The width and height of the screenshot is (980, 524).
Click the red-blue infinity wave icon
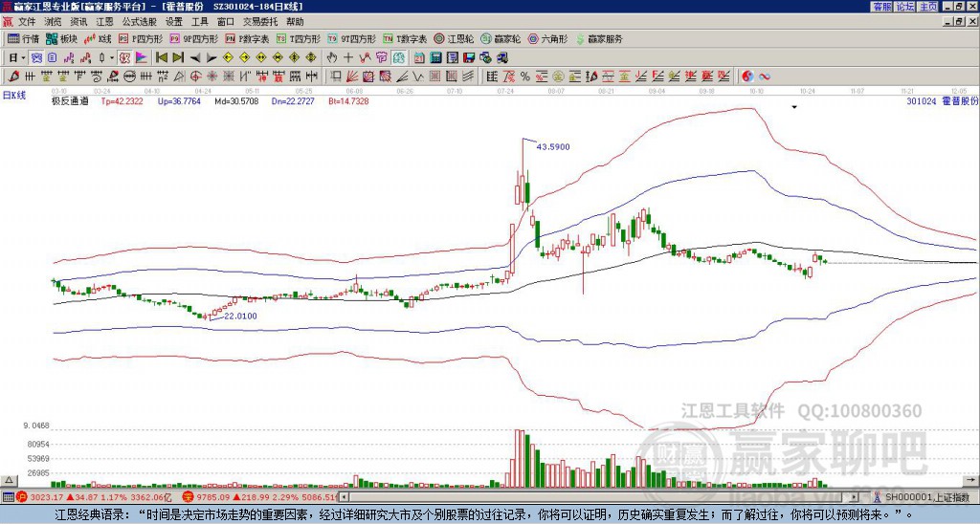(x=765, y=76)
